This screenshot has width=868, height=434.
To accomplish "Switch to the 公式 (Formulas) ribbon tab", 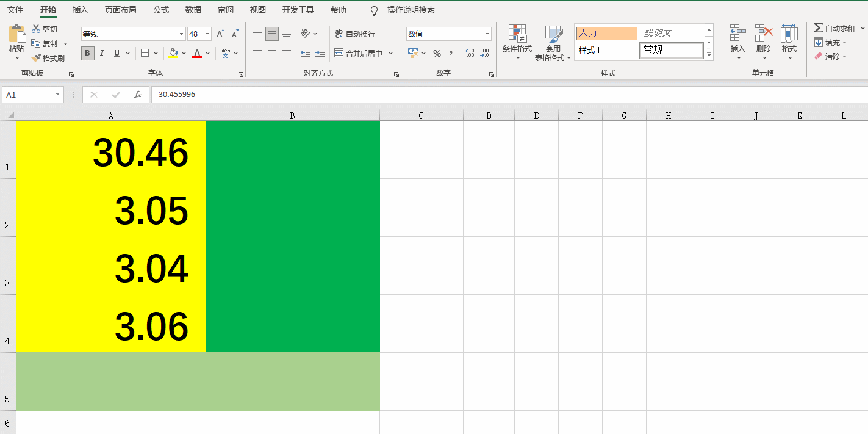I will [x=161, y=10].
